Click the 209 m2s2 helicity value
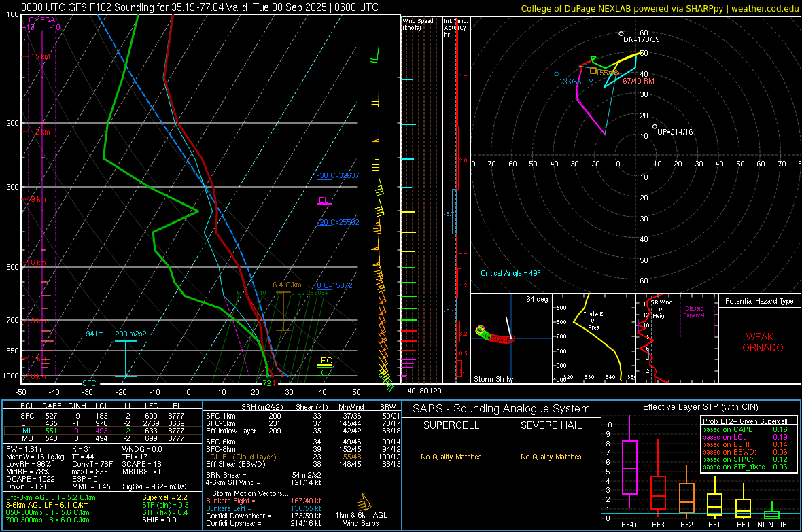This screenshot has height=532, width=802. (x=130, y=334)
